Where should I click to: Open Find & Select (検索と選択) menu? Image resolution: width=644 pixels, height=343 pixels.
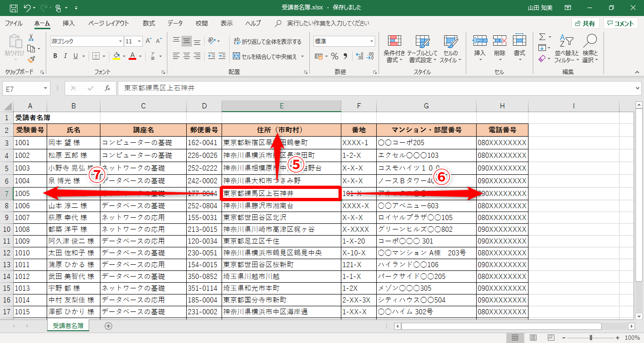(x=590, y=49)
